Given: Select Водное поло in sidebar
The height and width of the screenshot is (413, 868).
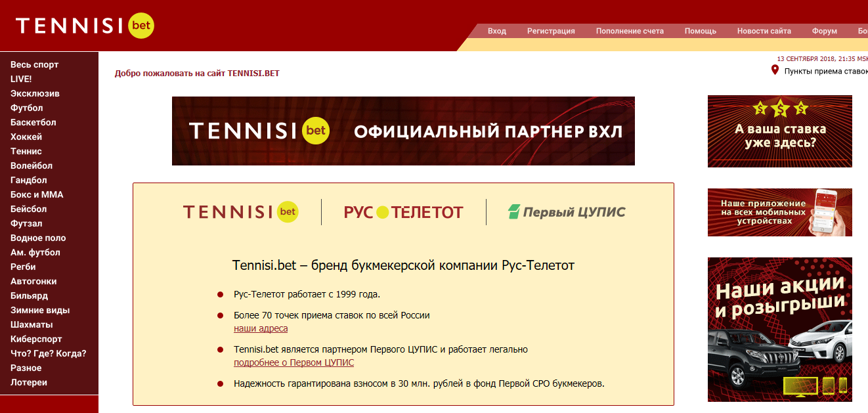Looking at the screenshot, I should 38,238.
